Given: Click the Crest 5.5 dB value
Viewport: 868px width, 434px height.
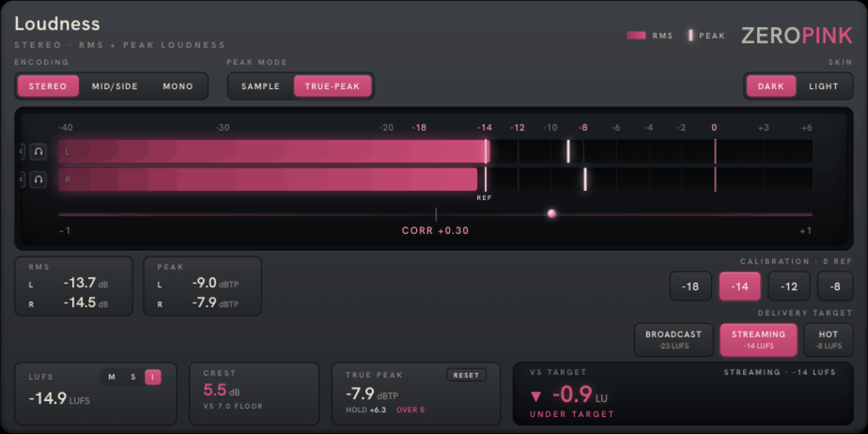Looking at the screenshot, I should tap(221, 390).
